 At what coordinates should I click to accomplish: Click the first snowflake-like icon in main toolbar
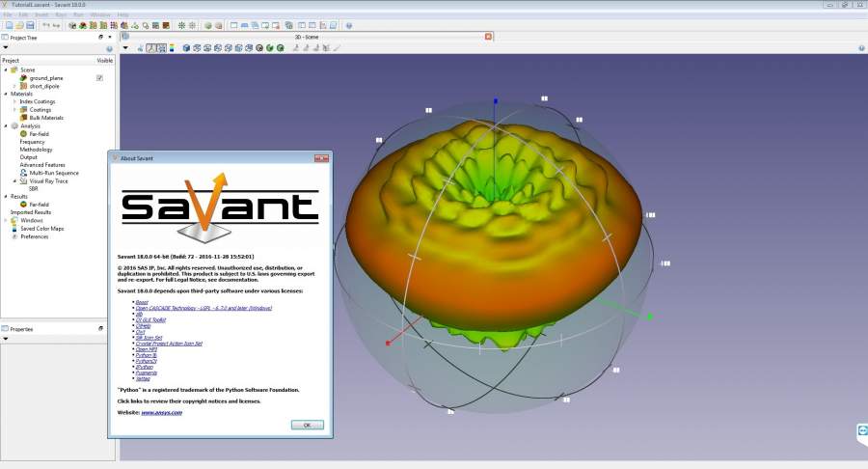coord(181,25)
